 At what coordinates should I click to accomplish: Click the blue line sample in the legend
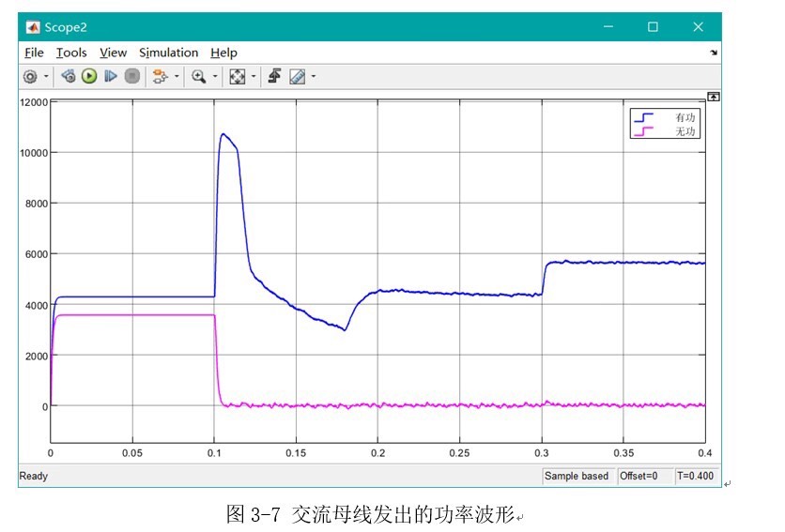coord(643,117)
